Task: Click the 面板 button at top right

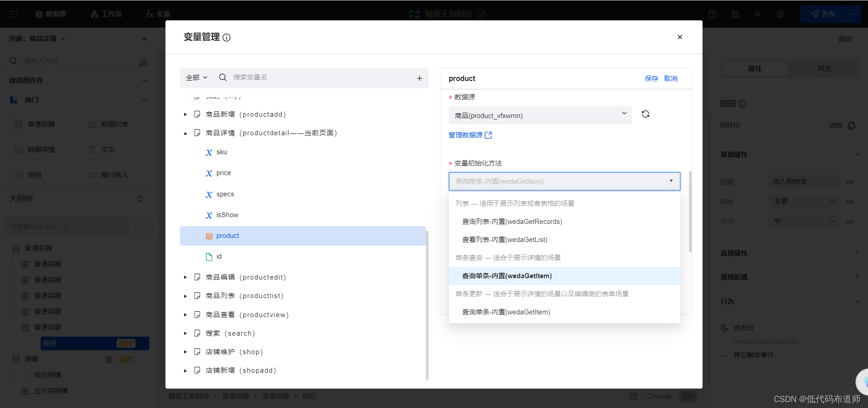Action: [x=845, y=39]
